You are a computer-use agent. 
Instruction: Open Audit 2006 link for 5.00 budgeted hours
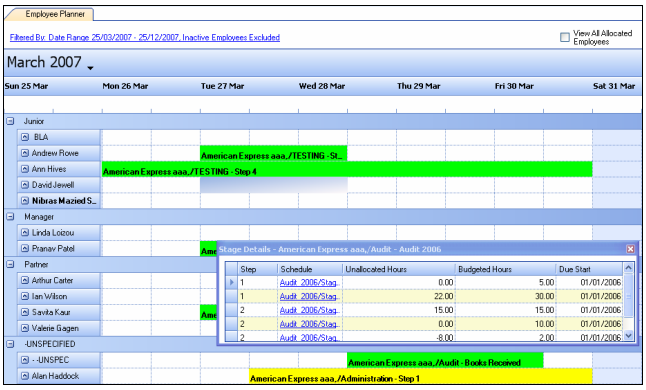[x=309, y=283]
